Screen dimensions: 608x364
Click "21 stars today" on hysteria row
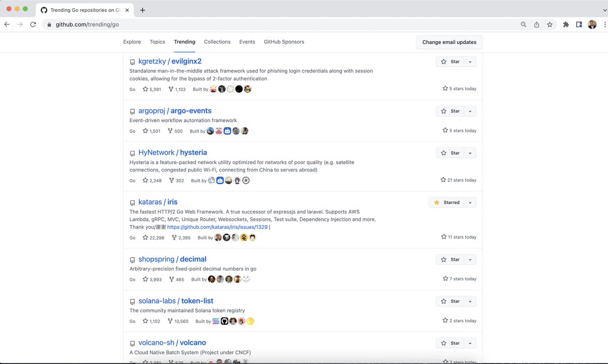pyautogui.click(x=459, y=180)
